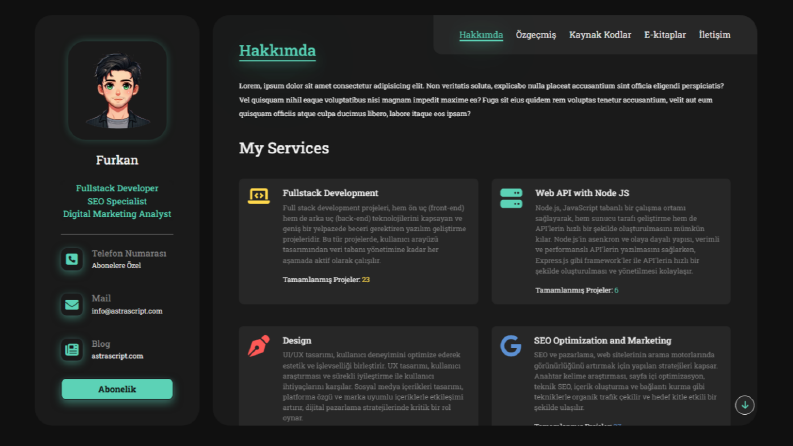Click the Design pen nib icon

[258, 346]
